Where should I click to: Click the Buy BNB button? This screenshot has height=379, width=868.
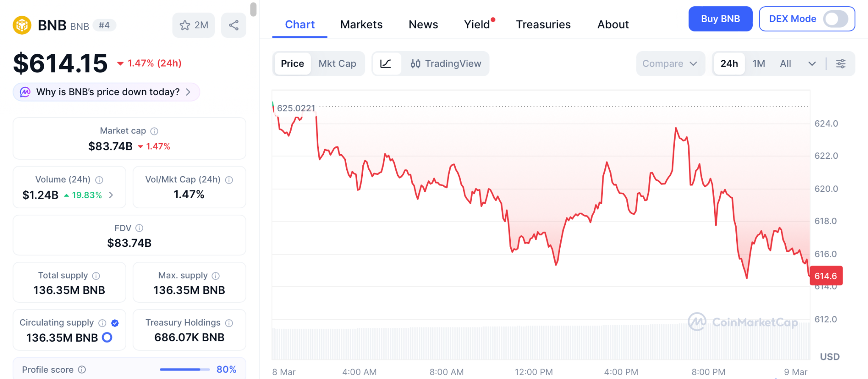tap(720, 19)
